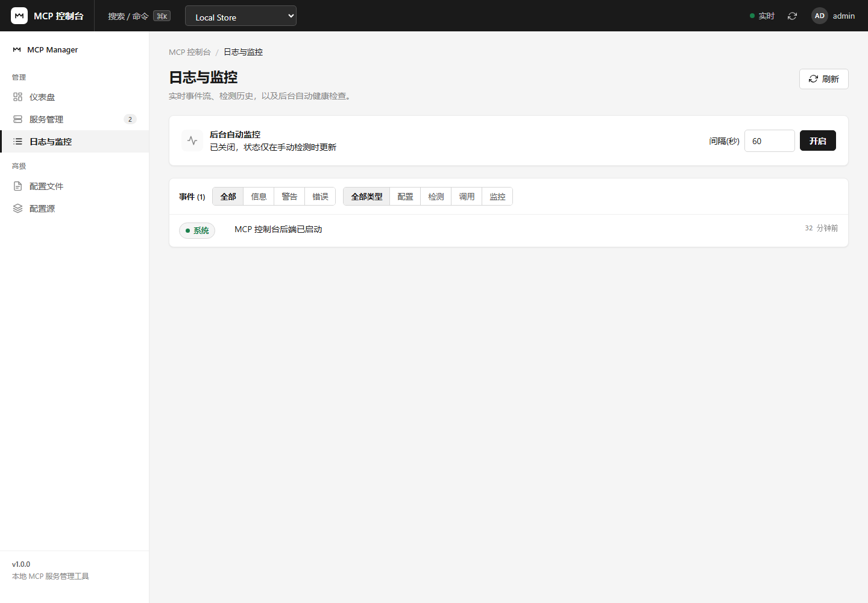Image resolution: width=868 pixels, height=603 pixels.
Task: Click the 刷新 button
Action: point(823,79)
